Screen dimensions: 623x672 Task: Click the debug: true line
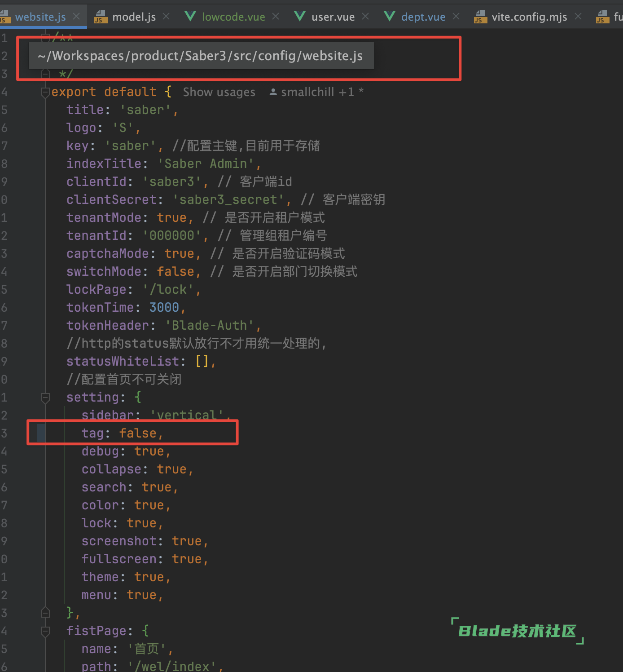126,451
